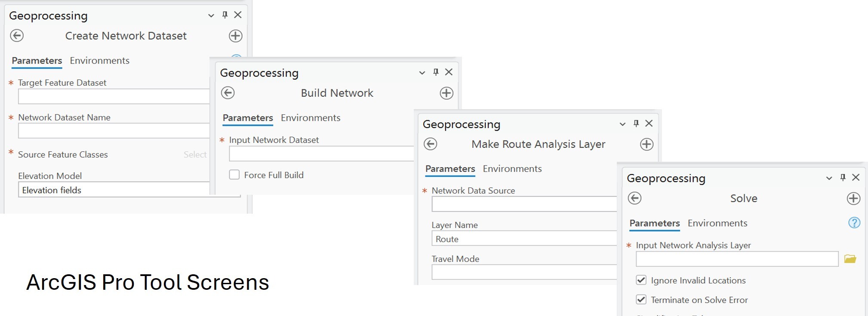Click the Layer Name field containing Route

[x=524, y=239]
